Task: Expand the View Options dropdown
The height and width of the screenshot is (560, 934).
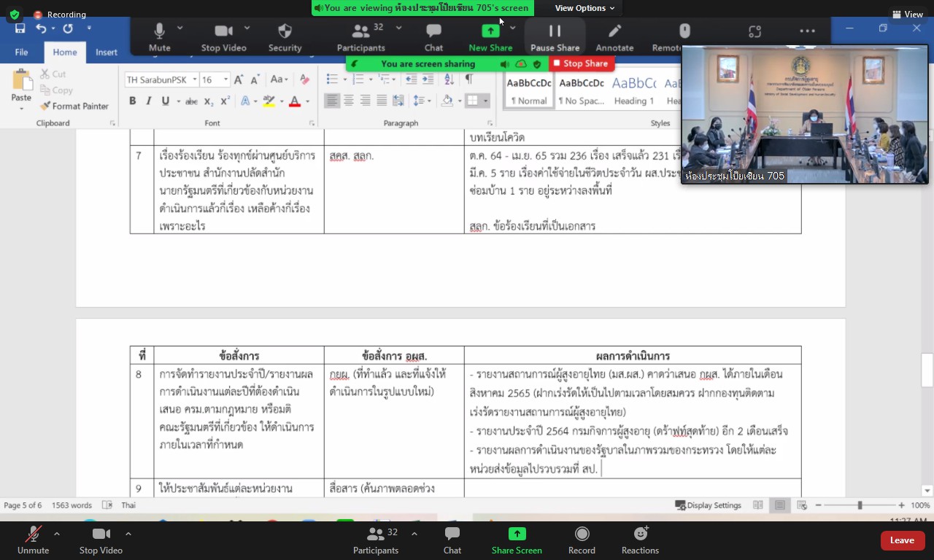Action: coord(584,8)
